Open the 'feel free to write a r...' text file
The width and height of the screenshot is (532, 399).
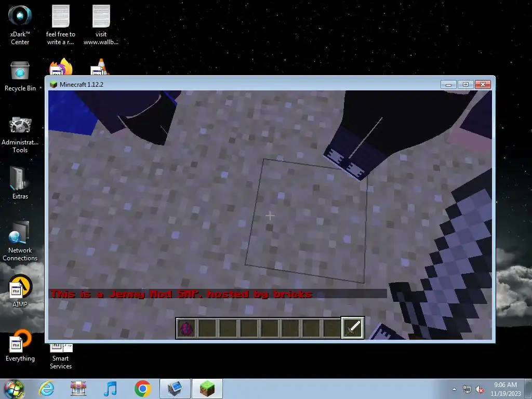[x=60, y=24]
